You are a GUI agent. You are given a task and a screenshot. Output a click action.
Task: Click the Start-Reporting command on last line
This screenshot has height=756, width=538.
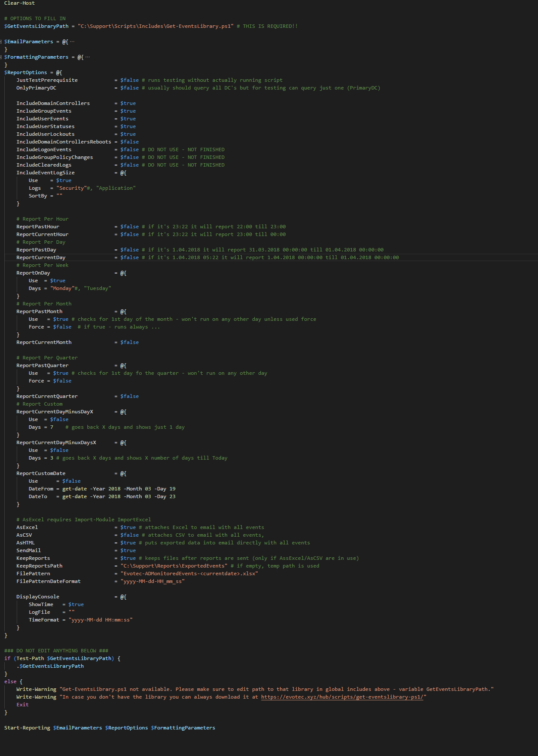[27, 728]
